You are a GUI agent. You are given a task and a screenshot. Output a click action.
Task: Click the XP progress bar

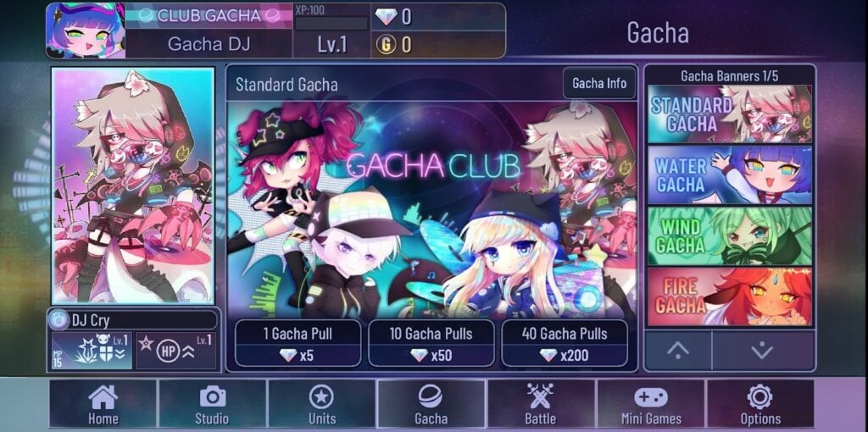(x=331, y=23)
